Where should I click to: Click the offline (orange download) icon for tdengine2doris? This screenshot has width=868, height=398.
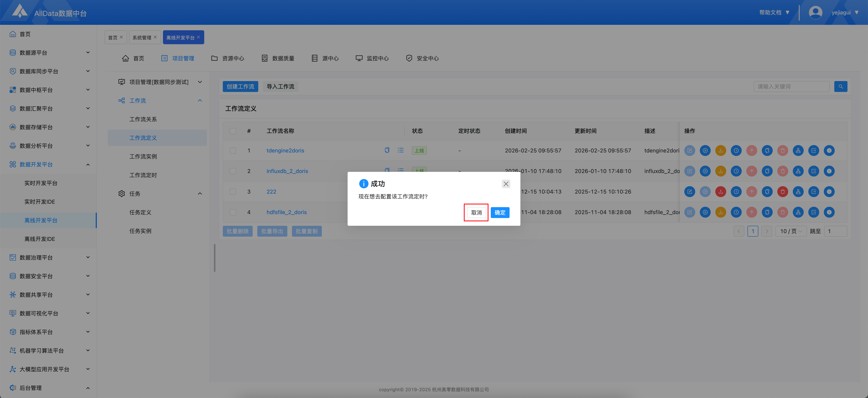point(720,151)
